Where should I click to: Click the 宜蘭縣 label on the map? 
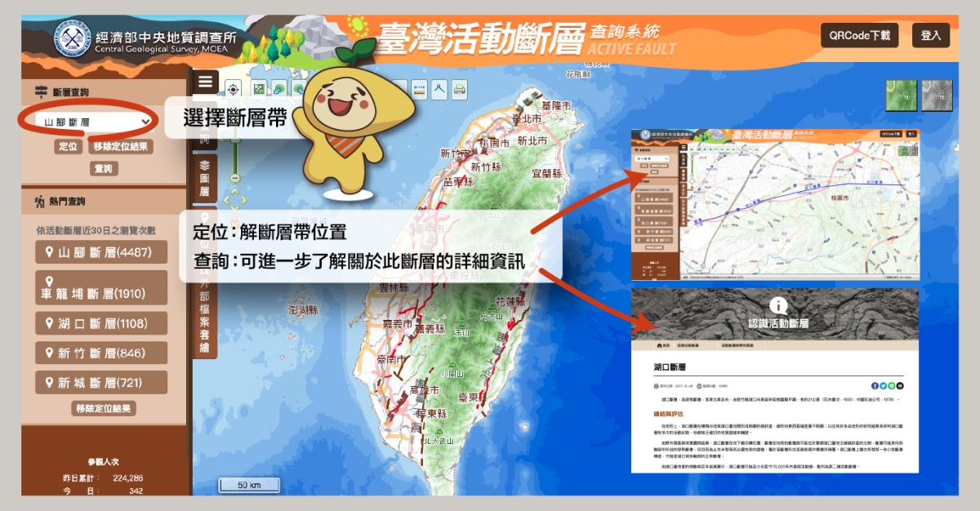click(546, 173)
